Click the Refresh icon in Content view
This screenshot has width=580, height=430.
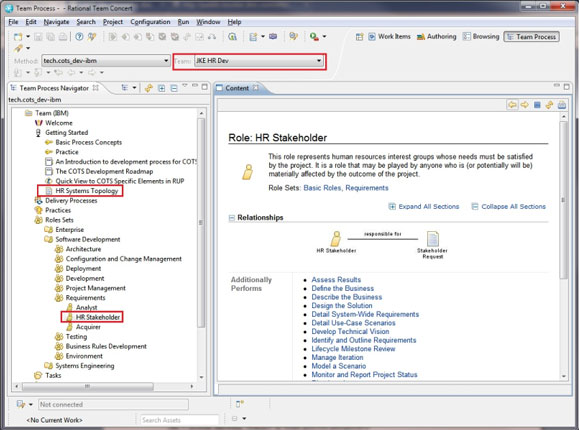coord(549,105)
